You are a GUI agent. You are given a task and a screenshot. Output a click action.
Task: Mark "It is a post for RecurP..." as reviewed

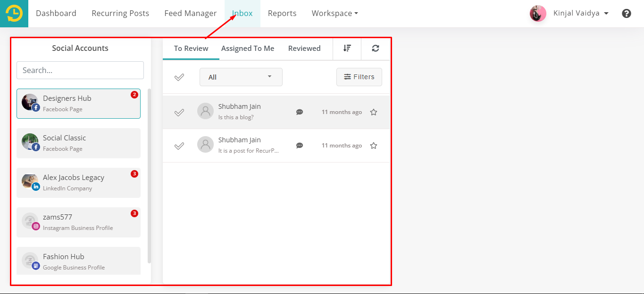179,146
